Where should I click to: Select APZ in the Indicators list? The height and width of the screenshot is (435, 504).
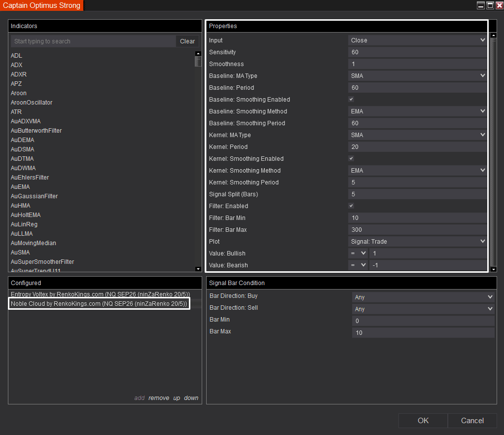point(16,83)
